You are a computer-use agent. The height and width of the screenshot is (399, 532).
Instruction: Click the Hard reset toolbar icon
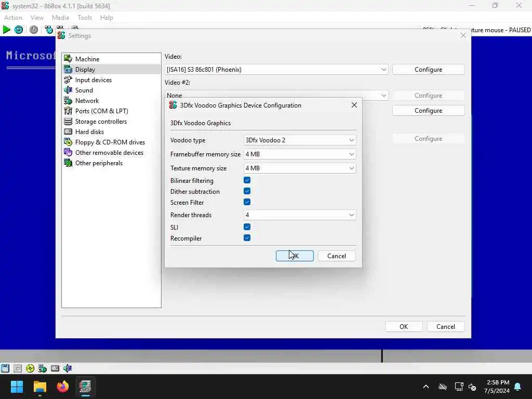coord(19,30)
